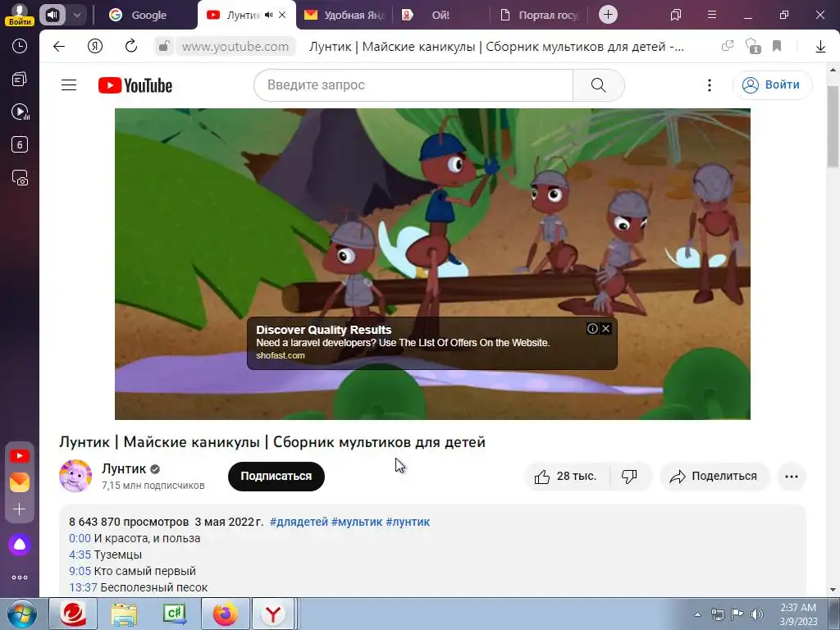
Task: Click the Введите запрос search field
Action: coord(413,85)
